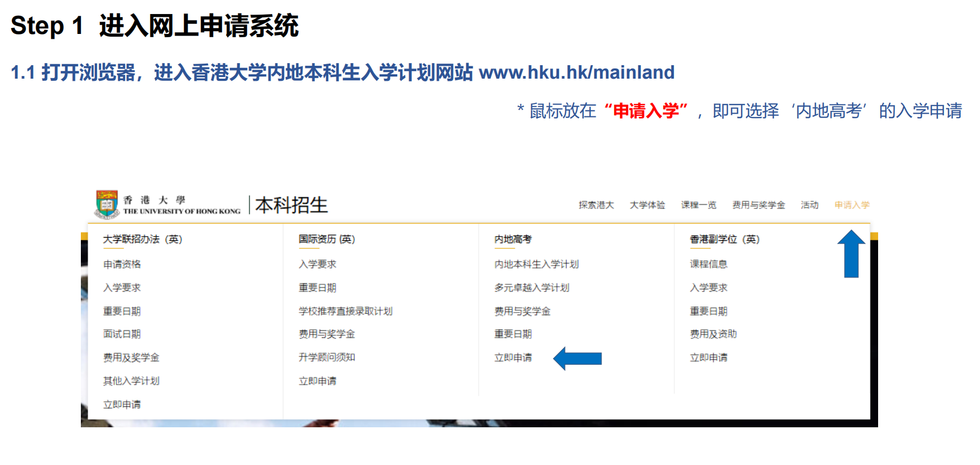Click the red “申请入学” text in the note
The width and height of the screenshot is (980, 465).
(x=646, y=111)
